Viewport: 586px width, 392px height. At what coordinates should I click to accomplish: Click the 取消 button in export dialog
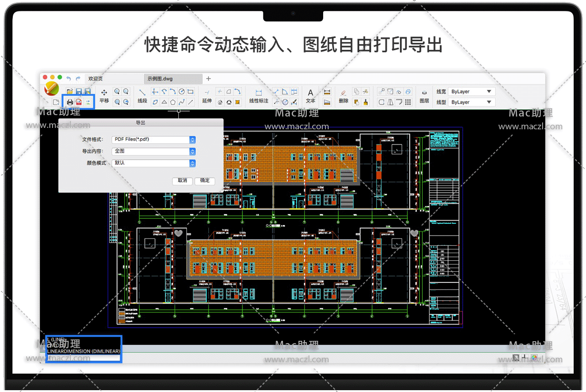tap(182, 180)
